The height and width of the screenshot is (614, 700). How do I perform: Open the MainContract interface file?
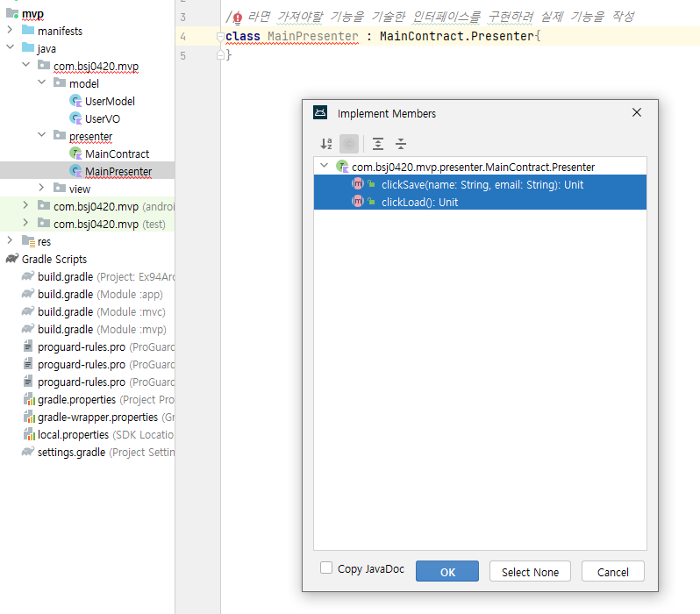click(x=117, y=154)
